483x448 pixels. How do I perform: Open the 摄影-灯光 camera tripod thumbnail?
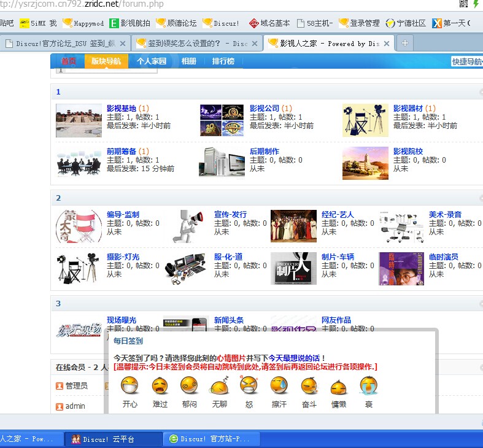point(79,269)
